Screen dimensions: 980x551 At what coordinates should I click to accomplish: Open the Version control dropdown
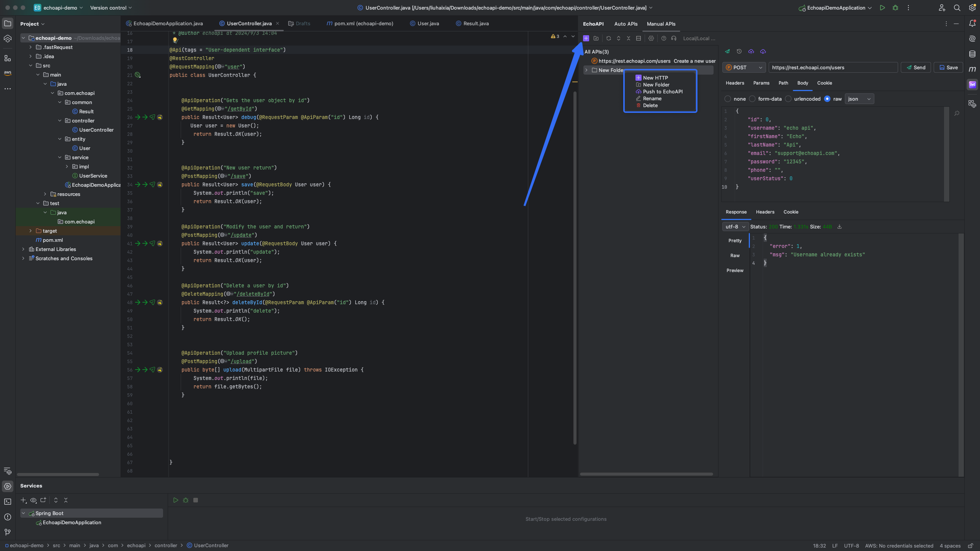111,8
